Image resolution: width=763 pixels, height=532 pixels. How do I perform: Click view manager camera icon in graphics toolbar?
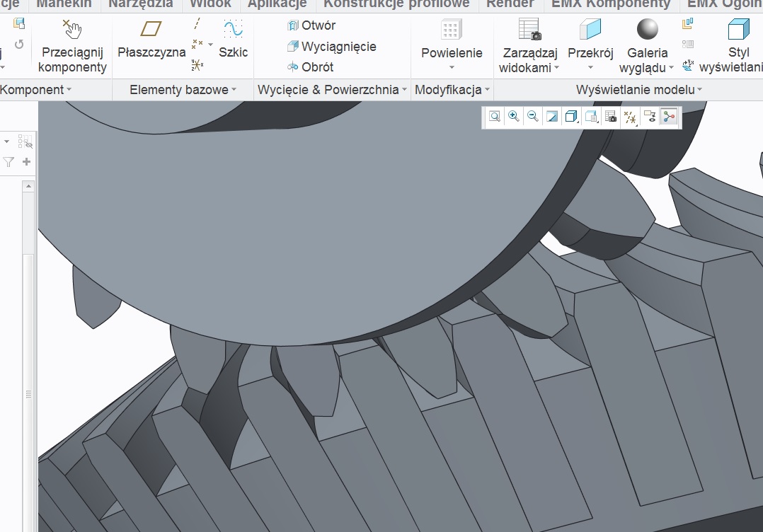pyautogui.click(x=611, y=117)
